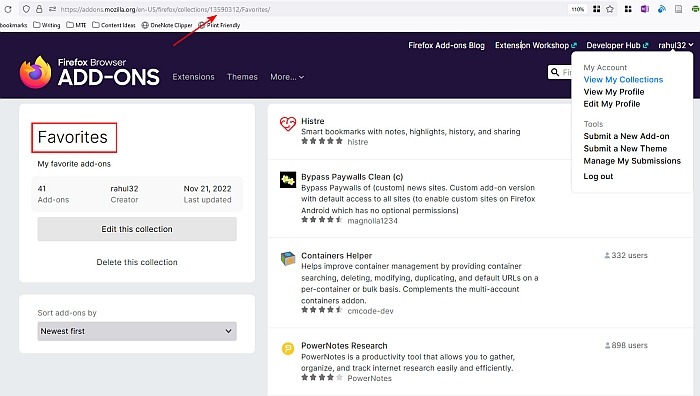The image size is (700, 396).
Task: Log out of the account
Action: tap(598, 176)
